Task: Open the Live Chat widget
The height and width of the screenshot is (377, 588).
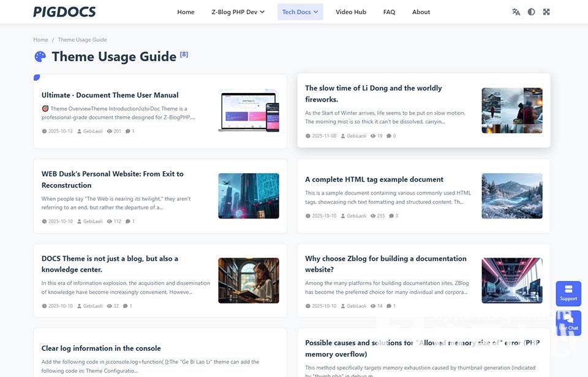Action: [x=568, y=323]
